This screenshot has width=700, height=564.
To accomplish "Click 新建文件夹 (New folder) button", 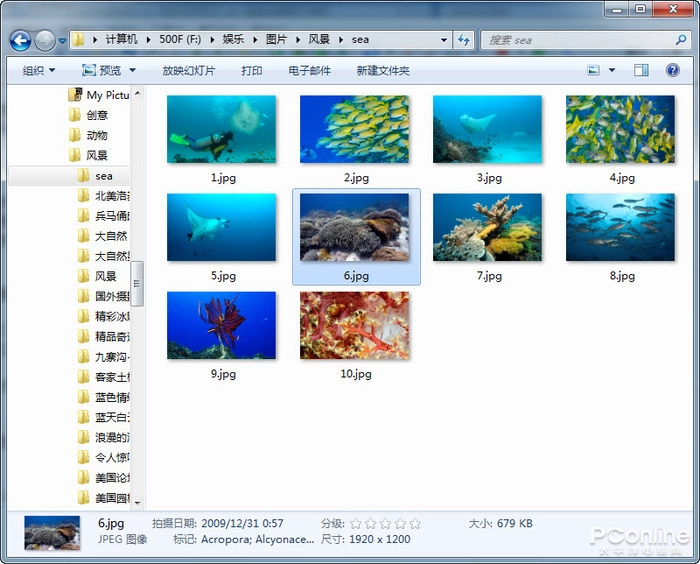I will [x=383, y=71].
